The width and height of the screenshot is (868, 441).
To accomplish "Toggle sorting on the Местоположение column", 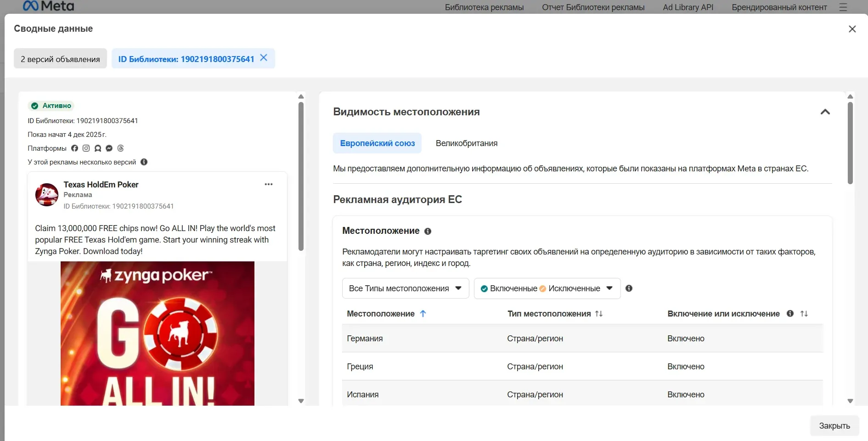I will (x=423, y=314).
